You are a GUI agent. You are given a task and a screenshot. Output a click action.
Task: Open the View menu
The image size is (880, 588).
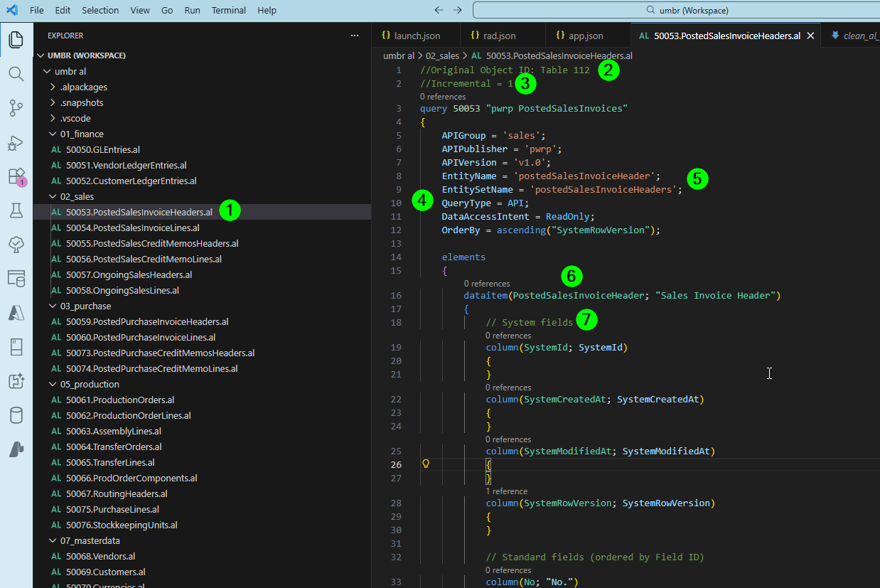pos(140,10)
